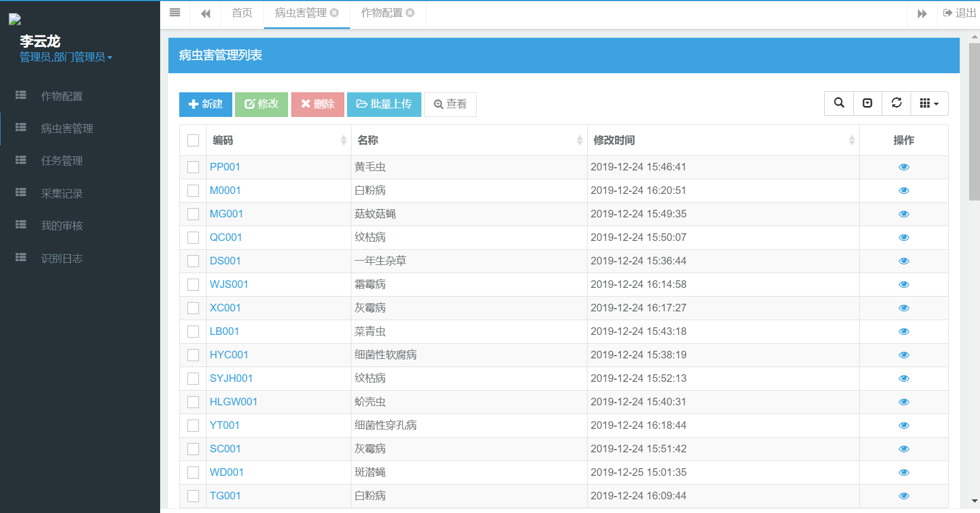Image resolution: width=980 pixels, height=513 pixels.
Task: Click the scrollbar up arrow
Action: [x=975, y=37]
